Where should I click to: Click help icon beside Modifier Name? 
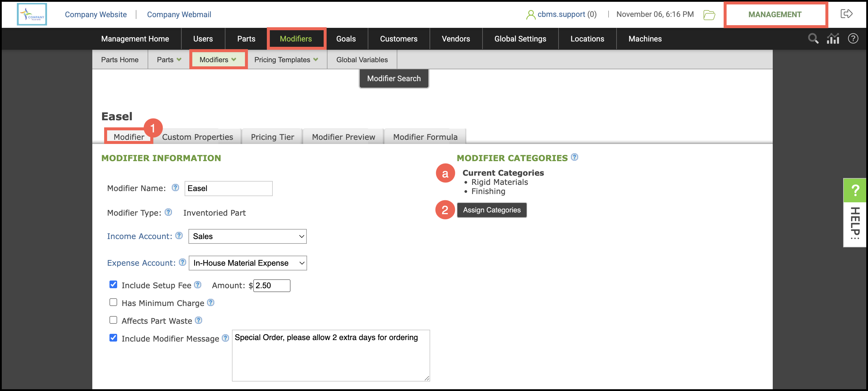[x=175, y=188]
